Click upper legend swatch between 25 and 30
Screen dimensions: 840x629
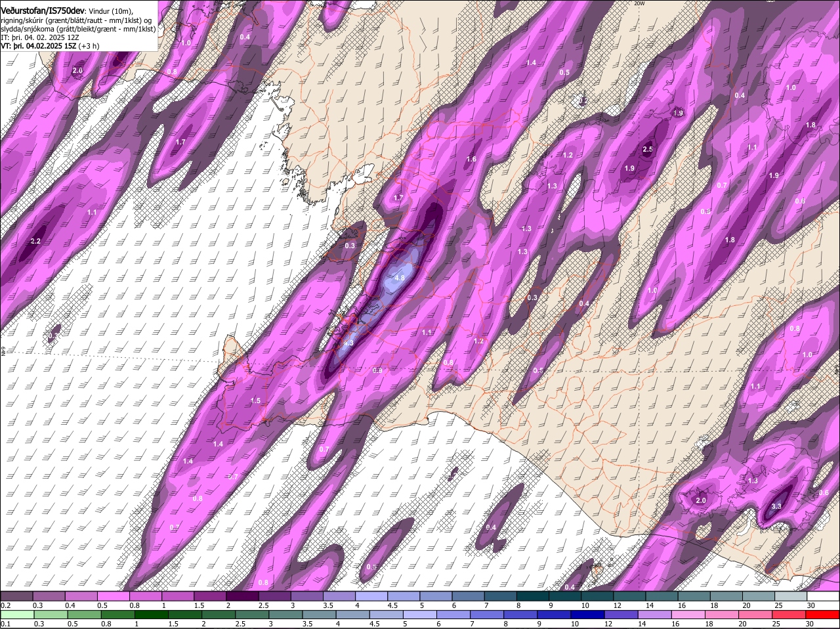point(791,596)
